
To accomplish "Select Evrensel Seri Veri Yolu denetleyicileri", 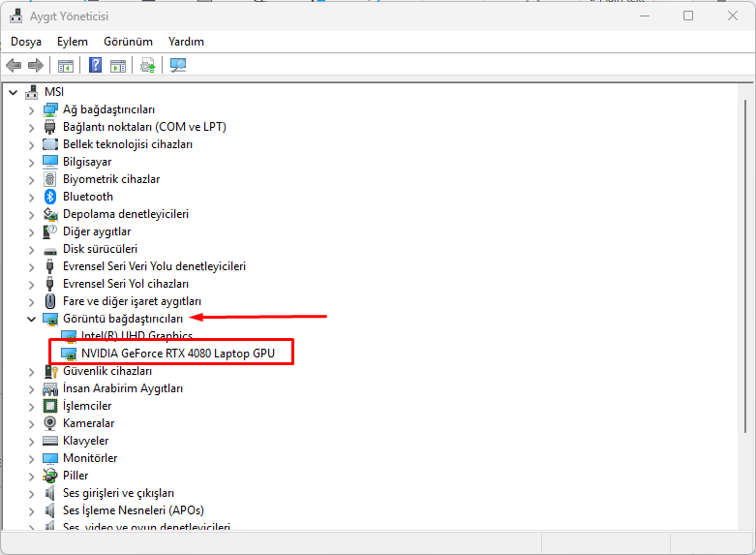I will [154, 266].
